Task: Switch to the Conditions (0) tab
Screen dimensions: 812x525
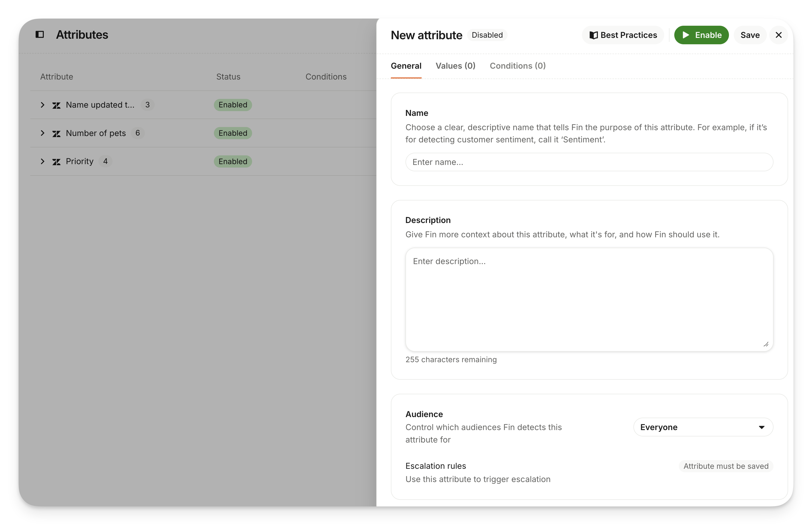Action: tap(517, 66)
